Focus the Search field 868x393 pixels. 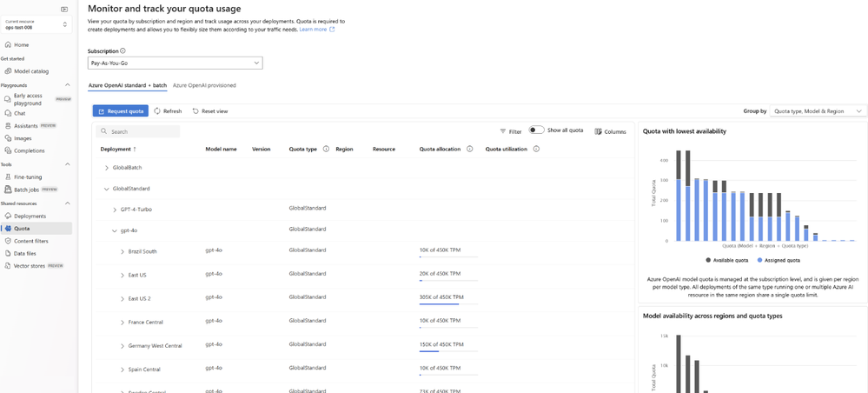[x=138, y=131]
